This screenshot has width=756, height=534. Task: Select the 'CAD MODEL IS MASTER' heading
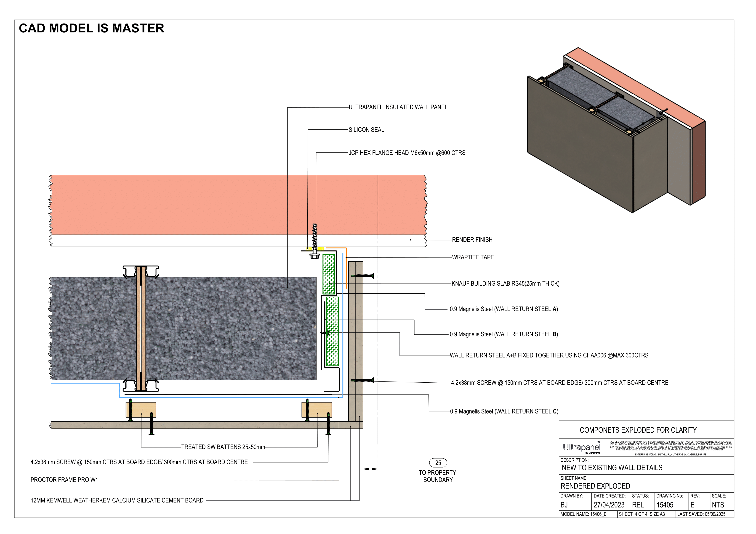click(92, 28)
